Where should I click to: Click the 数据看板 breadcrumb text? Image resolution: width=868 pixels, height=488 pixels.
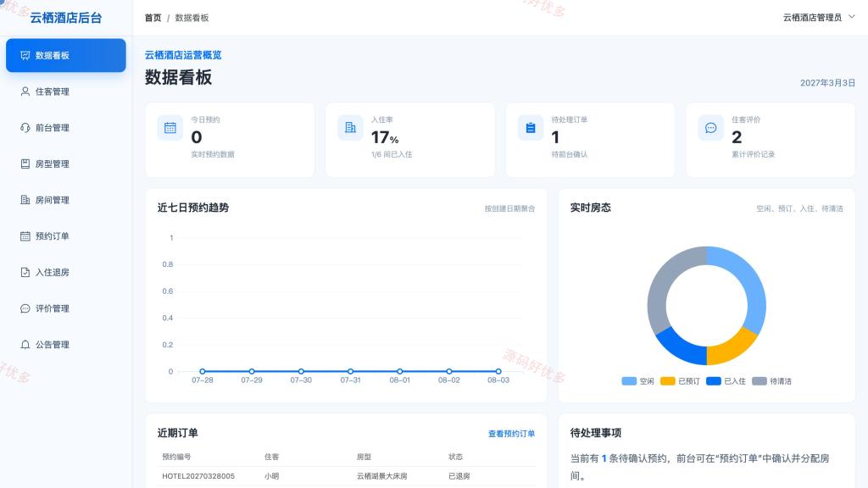[x=192, y=18]
